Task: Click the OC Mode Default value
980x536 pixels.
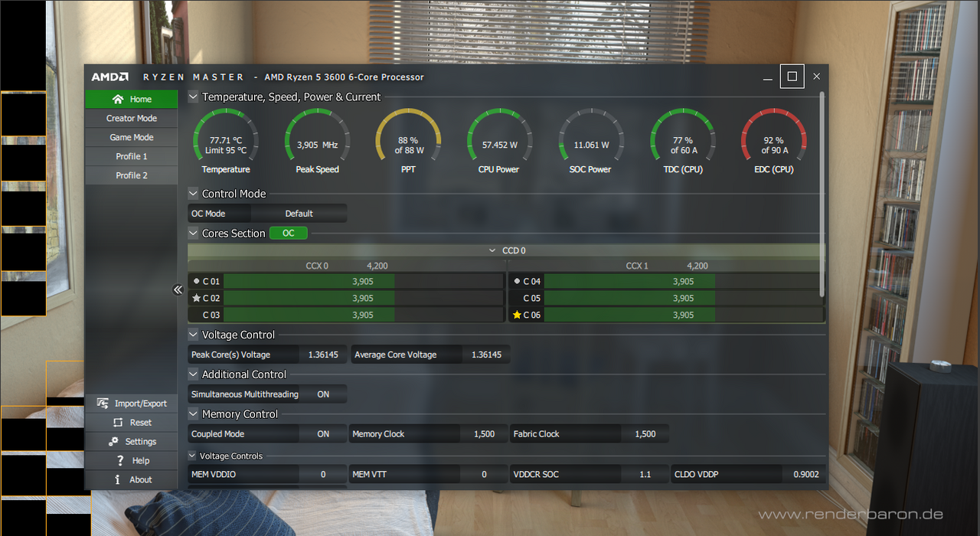Action: 299,214
